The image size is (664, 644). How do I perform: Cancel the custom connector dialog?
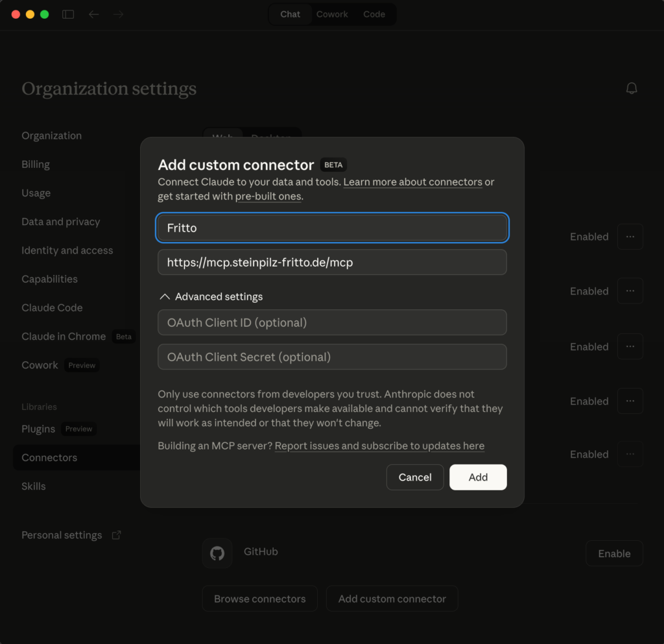click(415, 477)
